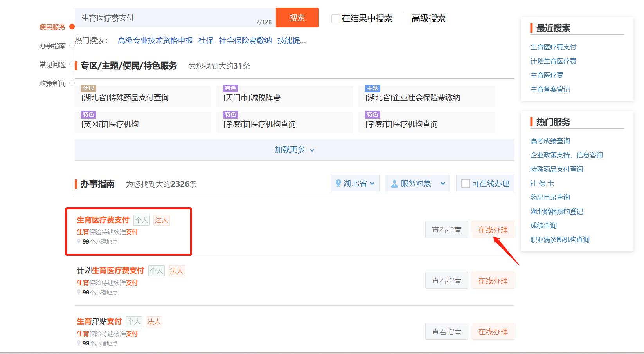Click 生育备案登记 in recent searches

[549, 89]
